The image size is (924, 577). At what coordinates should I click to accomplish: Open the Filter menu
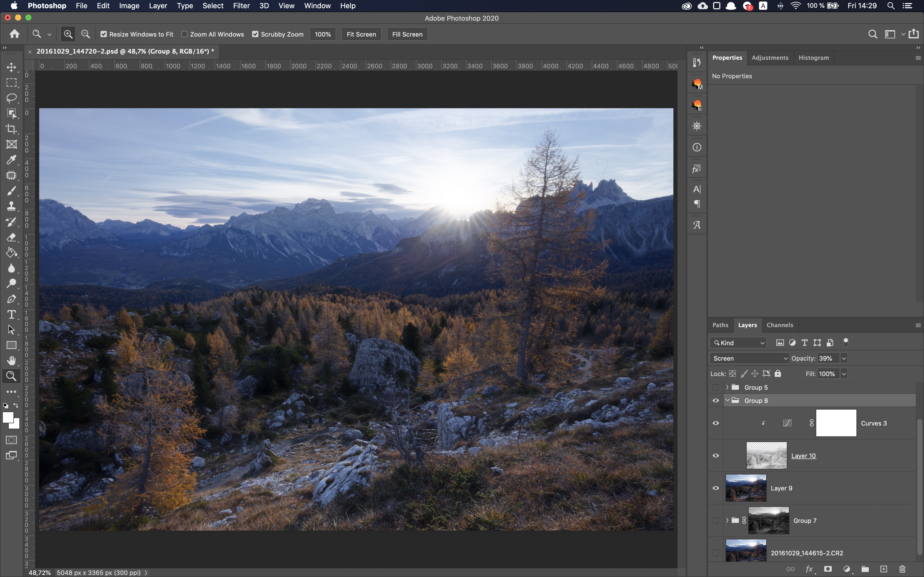tap(241, 5)
